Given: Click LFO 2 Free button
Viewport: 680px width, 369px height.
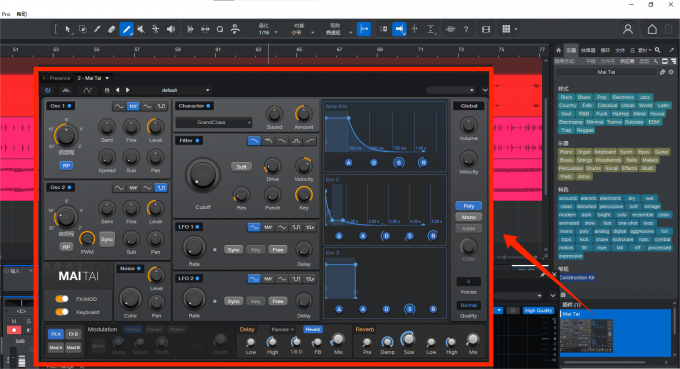Looking at the screenshot, I should pos(278,301).
